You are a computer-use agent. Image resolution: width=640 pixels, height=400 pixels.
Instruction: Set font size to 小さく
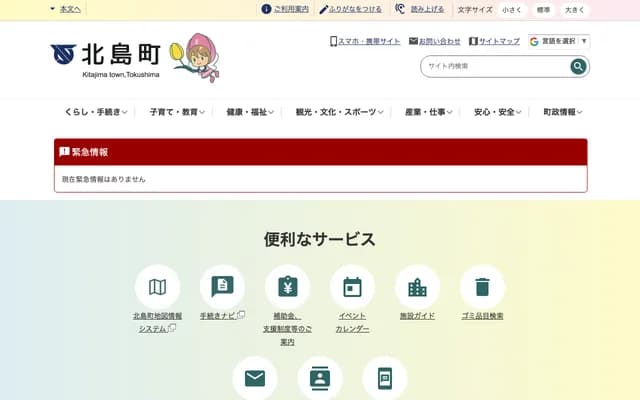(x=512, y=9)
